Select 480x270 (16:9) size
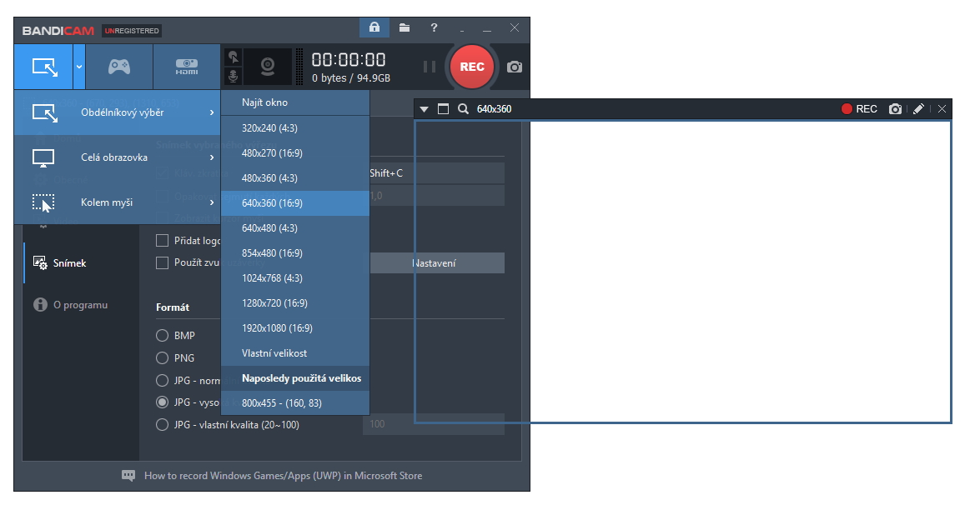Screen dimensions: 980x505 coord(295,153)
